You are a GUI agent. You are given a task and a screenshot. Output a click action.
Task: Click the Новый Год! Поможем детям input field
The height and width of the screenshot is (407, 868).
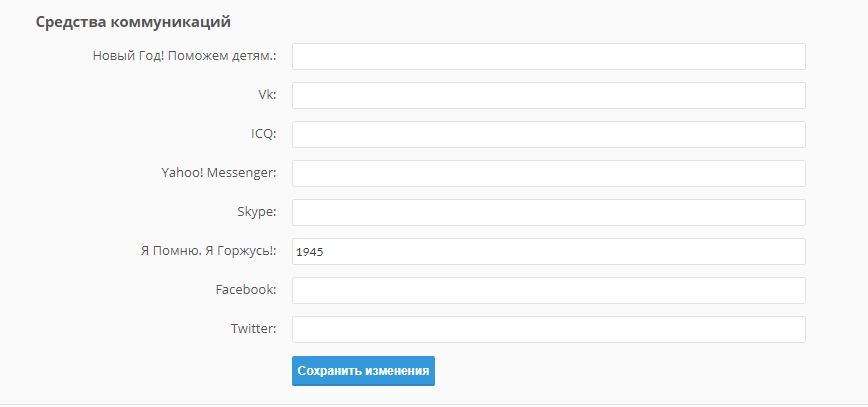point(548,57)
